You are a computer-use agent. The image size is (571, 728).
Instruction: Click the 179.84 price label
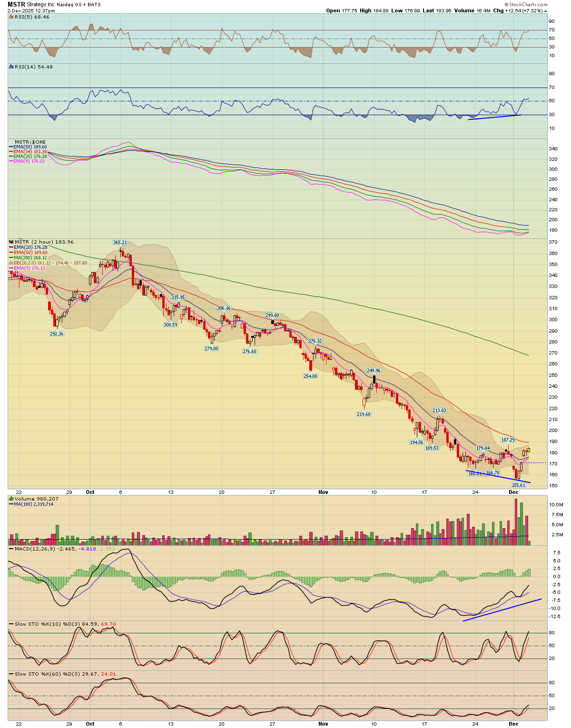(x=483, y=448)
